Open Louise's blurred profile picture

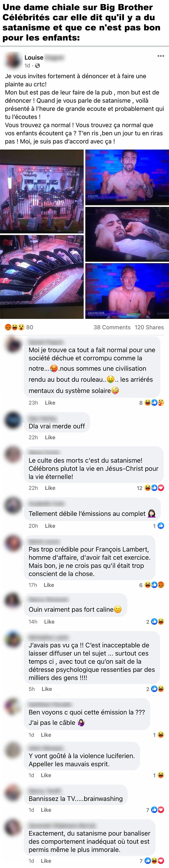click(x=13, y=60)
